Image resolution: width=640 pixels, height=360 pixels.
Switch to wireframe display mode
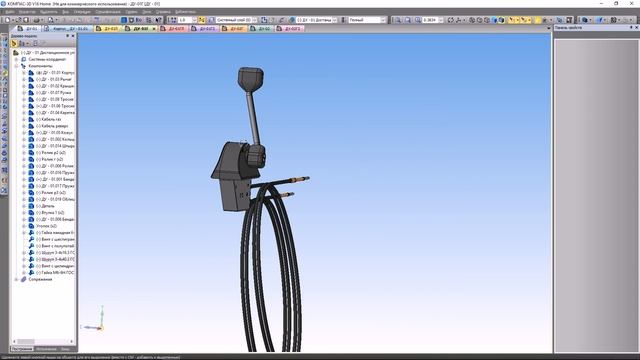click(472, 20)
